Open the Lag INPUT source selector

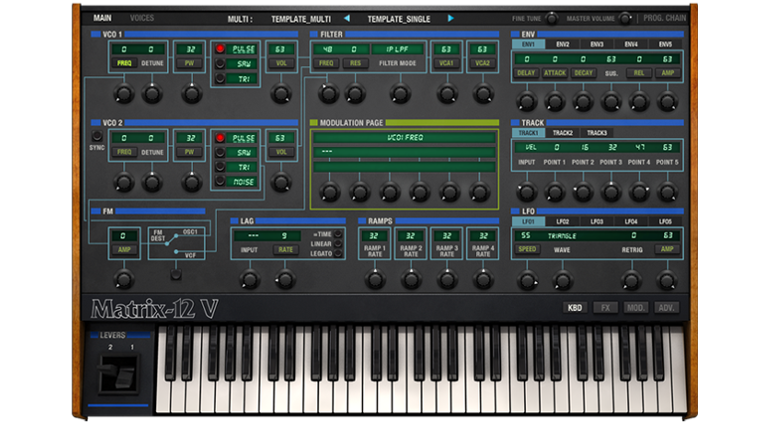point(253,236)
